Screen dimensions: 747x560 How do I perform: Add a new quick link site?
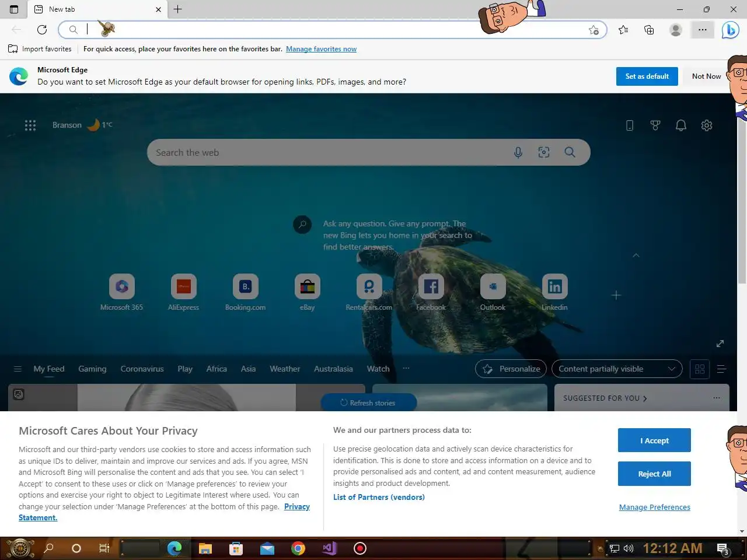616,295
